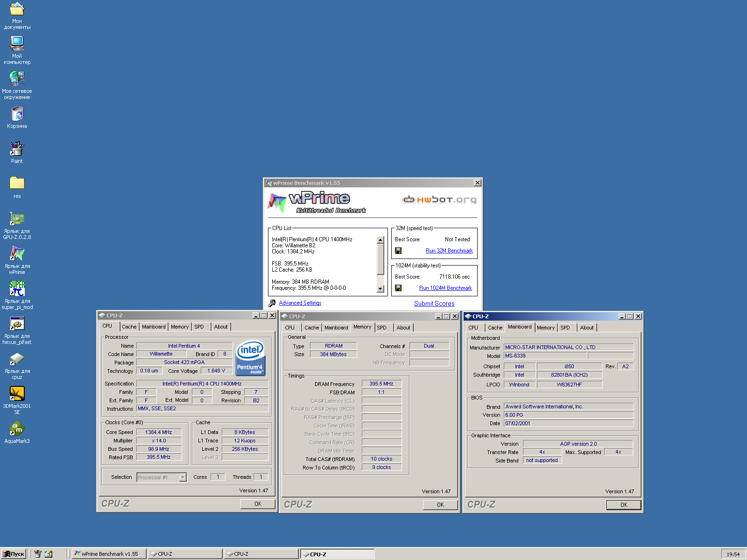This screenshot has width=747, height=560.
Task: Run the 32M benchmark in wPrime
Action: 449,251
